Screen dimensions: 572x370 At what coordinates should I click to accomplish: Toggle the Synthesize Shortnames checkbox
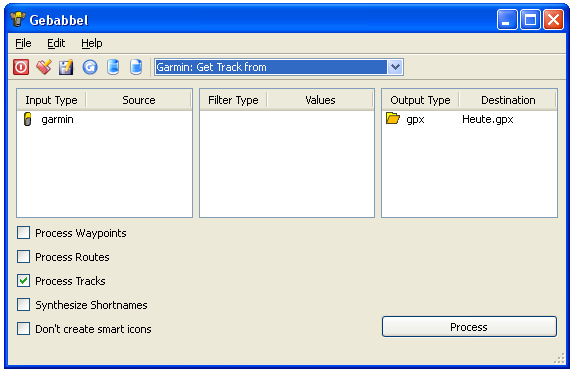coord(24,305)
